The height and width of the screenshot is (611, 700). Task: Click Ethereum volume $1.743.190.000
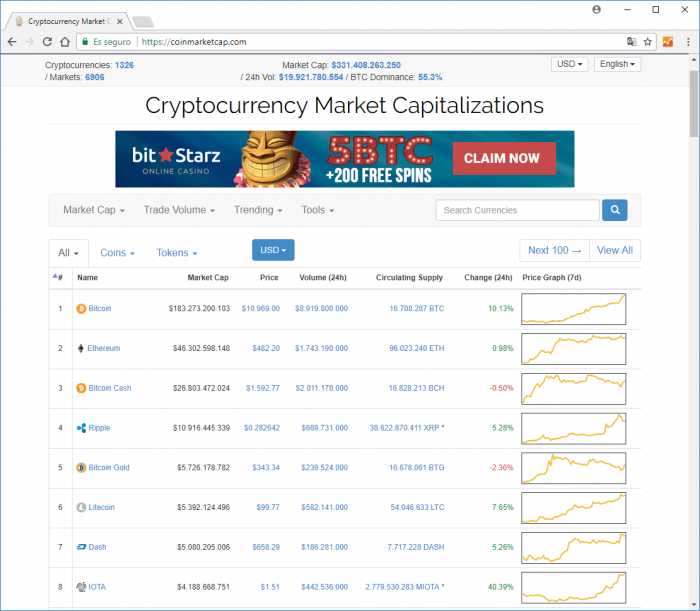[x=321, y=348]
